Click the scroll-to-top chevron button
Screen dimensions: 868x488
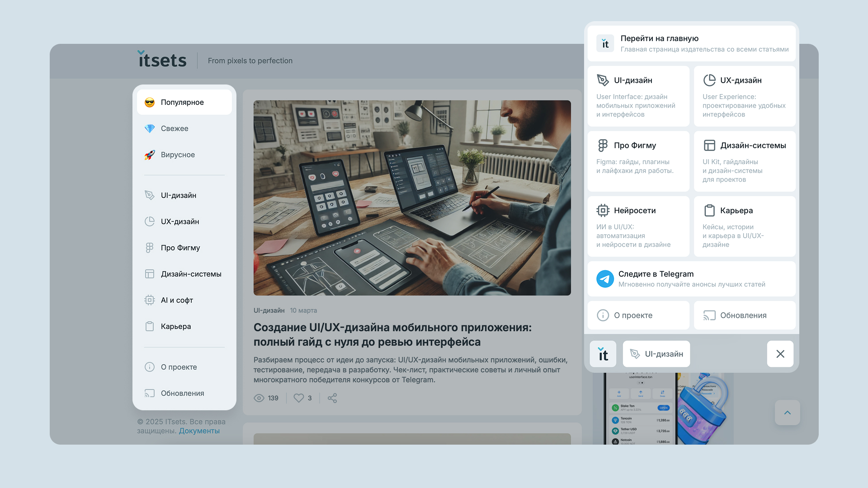point(787,413)
